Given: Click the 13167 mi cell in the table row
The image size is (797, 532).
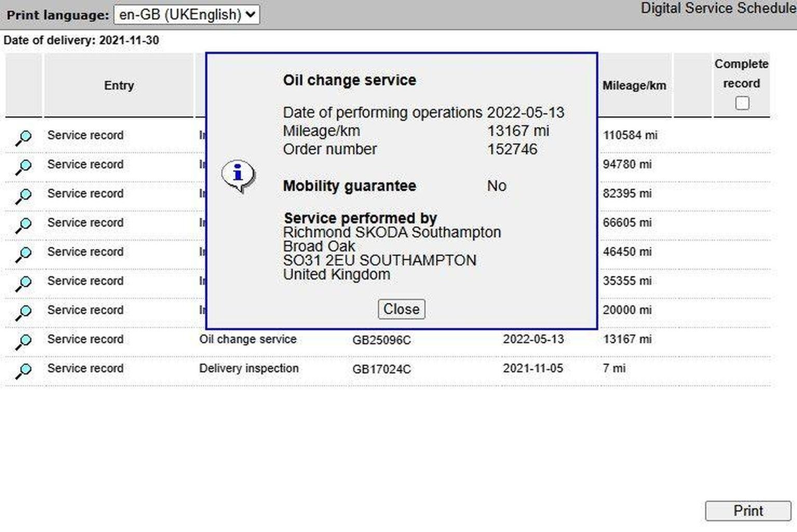Looking at the screenshot, I should click(x=627, y=339).
